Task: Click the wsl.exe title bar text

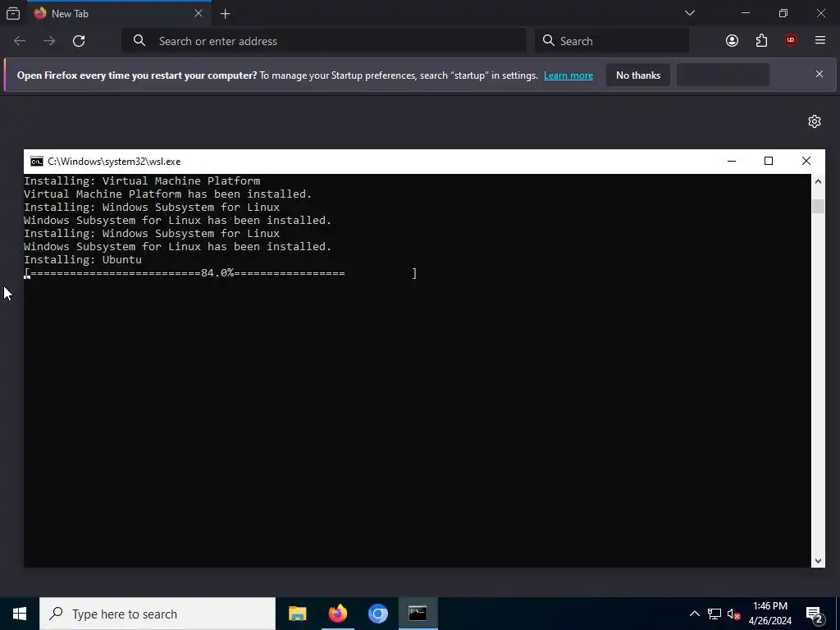Action: (x=114, y=162)
